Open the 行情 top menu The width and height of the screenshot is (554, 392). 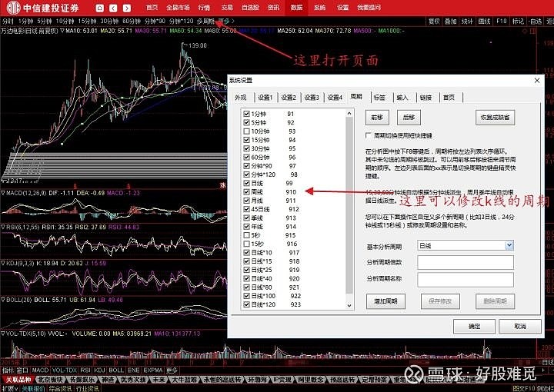204,8
